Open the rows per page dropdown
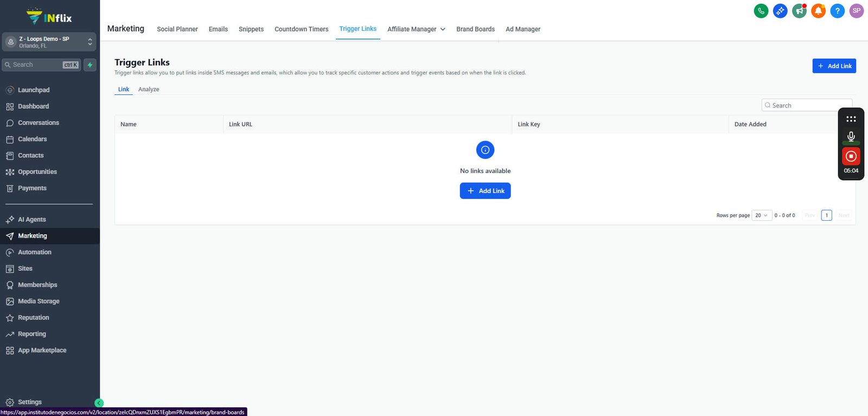Screen dimensions: 868x416 [x=762, y=215]
